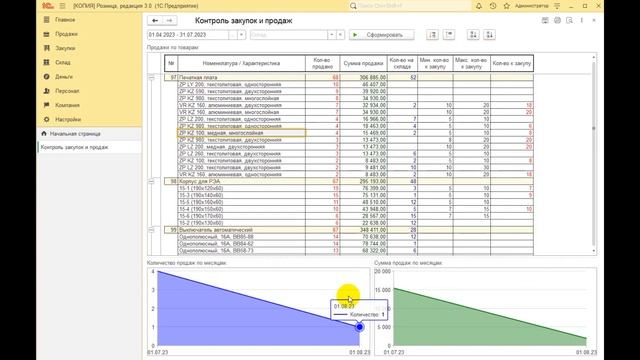Click the Склад input field
The width and height of the screenshot is (640, 360).
pos(289,35)
